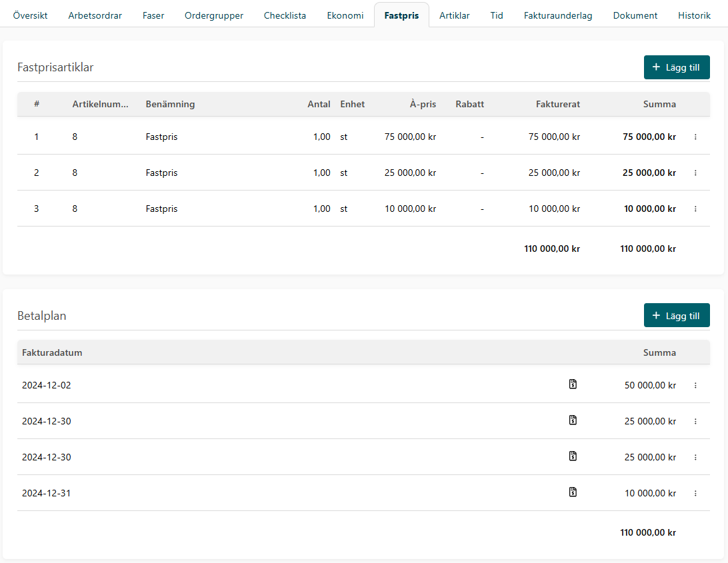The width and height of the screenshot is (728, 563).
Task: Click the Rabatt column header
Action: pos(469,104)
